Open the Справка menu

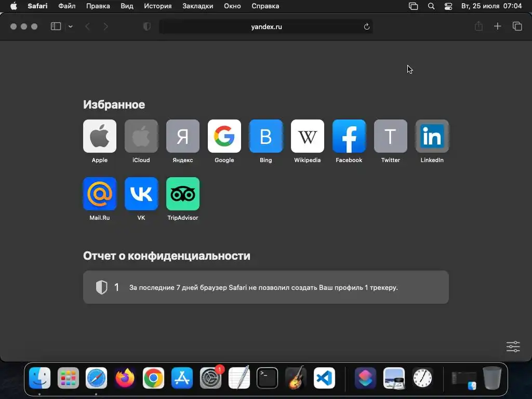(265, 6)
